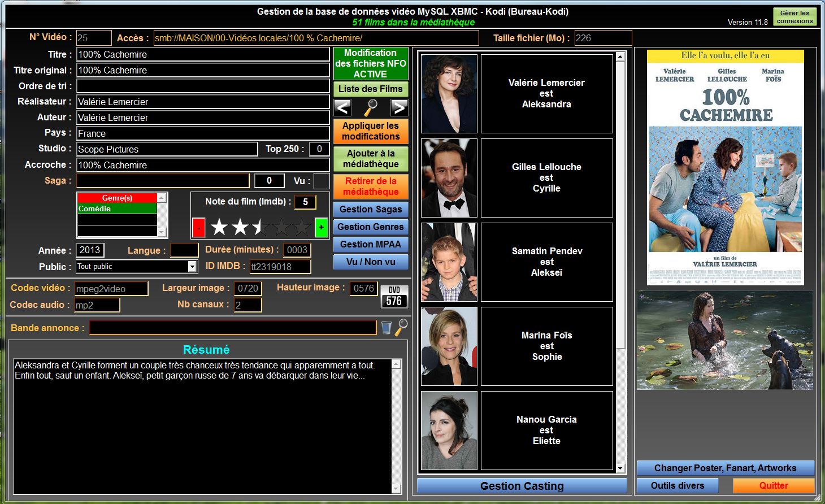Viewport: 825px width, 504px height.
Task: Select Samatin Pendev's actor photo
Action: (449, 262)
